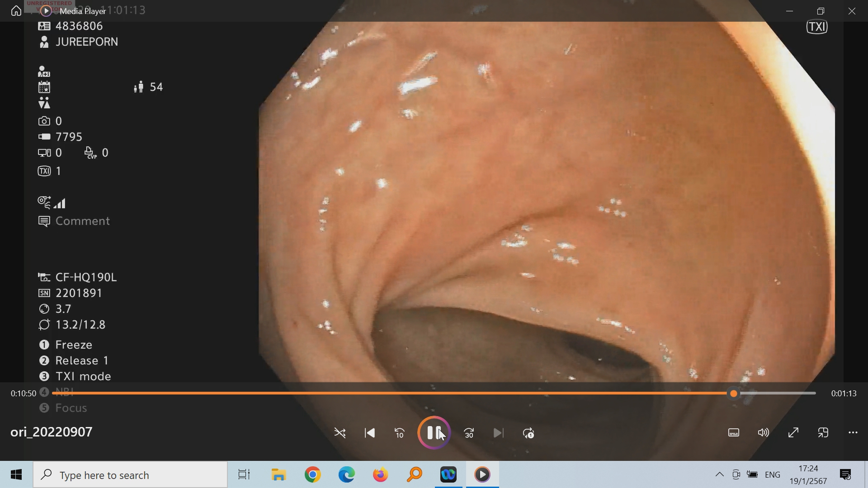This screenshot has width=868, height=488.
Task: Launch Microsoft Edge from taskbar
Action: click(347, 475)
